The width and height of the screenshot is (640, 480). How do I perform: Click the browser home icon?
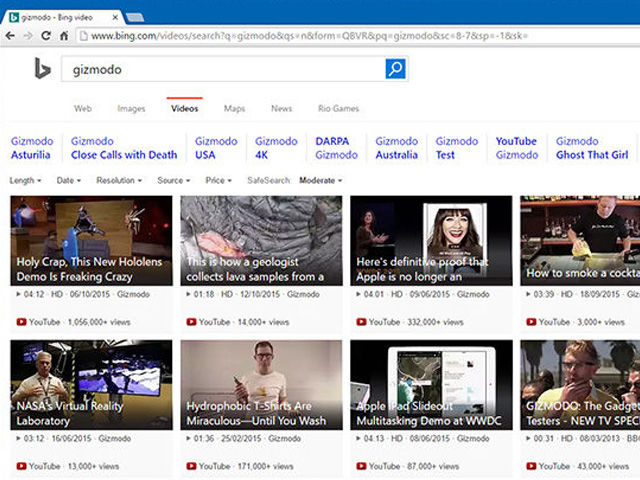64,35
